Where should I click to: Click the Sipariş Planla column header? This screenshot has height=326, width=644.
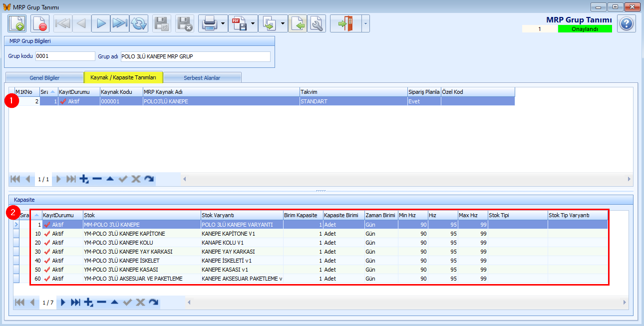click(424, 92)
